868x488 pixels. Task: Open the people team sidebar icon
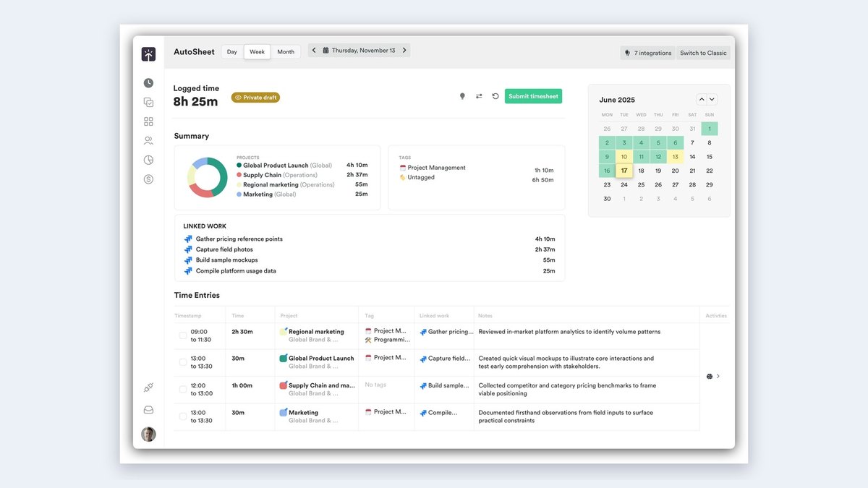click(x=148, y=141)
